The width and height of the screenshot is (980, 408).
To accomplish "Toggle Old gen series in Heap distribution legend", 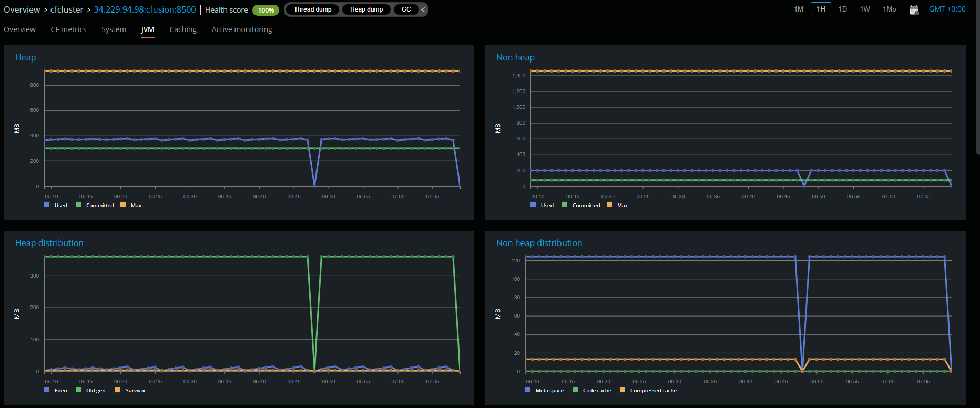I will [90, 390].
